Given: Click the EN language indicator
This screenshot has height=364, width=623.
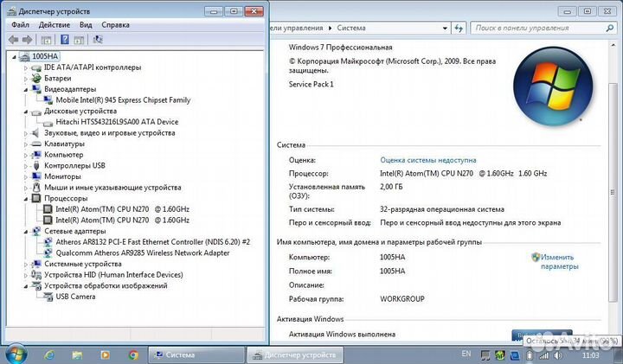Looking at the screenshot, I should [x=466, y=354].
